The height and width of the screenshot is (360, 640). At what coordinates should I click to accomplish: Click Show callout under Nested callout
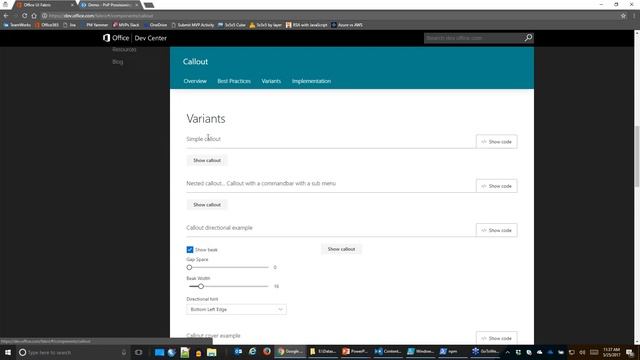(x=207, y=204)
